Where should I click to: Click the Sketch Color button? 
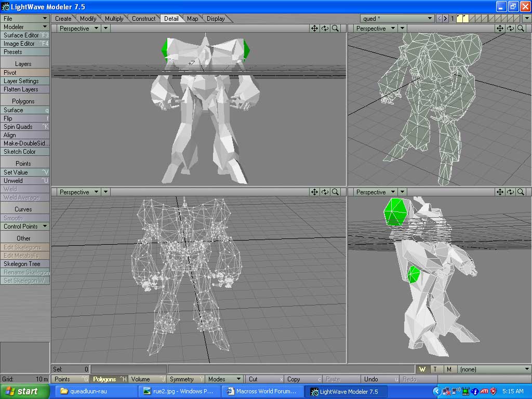pyautogui.click(x=25, y=152)
